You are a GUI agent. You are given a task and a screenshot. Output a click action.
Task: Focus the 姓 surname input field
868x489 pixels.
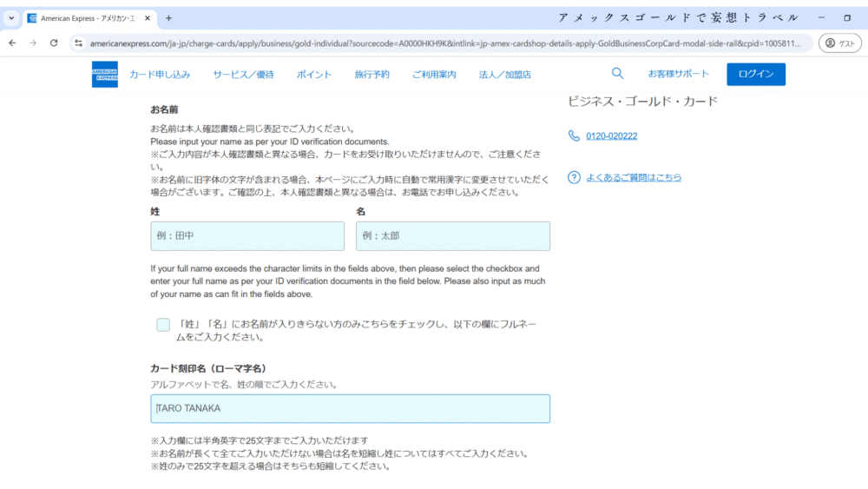[x=247, y=236]
